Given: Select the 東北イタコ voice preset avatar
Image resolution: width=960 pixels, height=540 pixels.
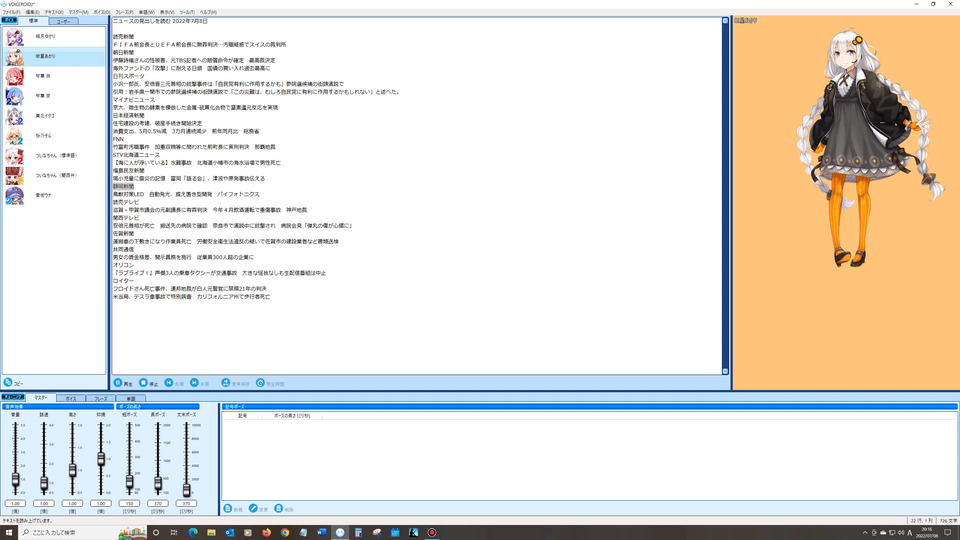Looking at the screenshot, I should (14, 116).
